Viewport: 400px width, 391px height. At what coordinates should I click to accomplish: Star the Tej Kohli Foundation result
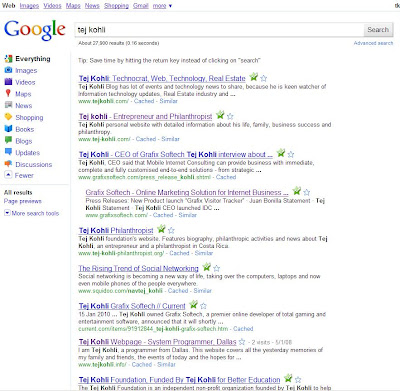point(298,380)
